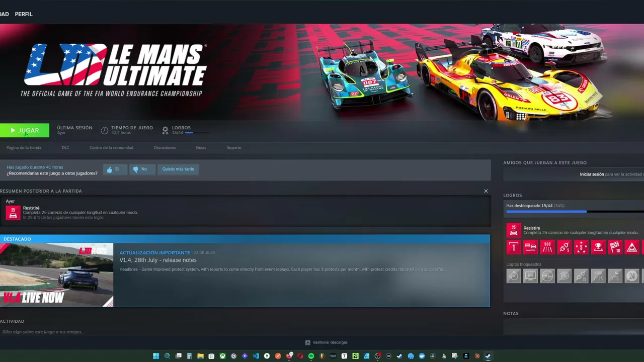Open Spotify from the taskbar
Image resolution: width=644 pixels, height=362 pixels.
coord(311,356)
